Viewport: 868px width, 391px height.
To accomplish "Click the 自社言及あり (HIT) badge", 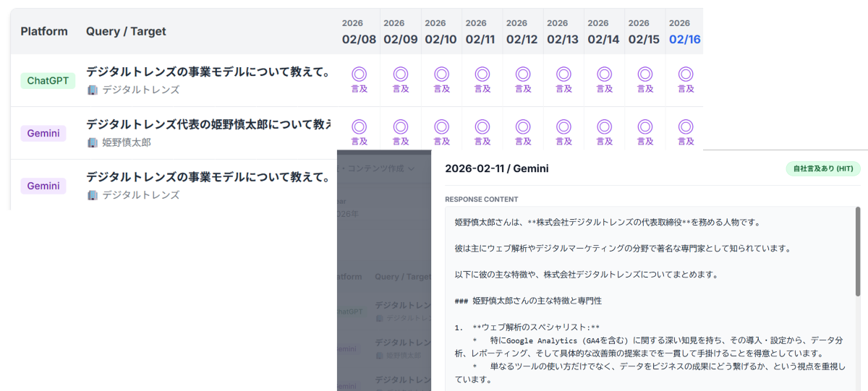I will (823, 168).
